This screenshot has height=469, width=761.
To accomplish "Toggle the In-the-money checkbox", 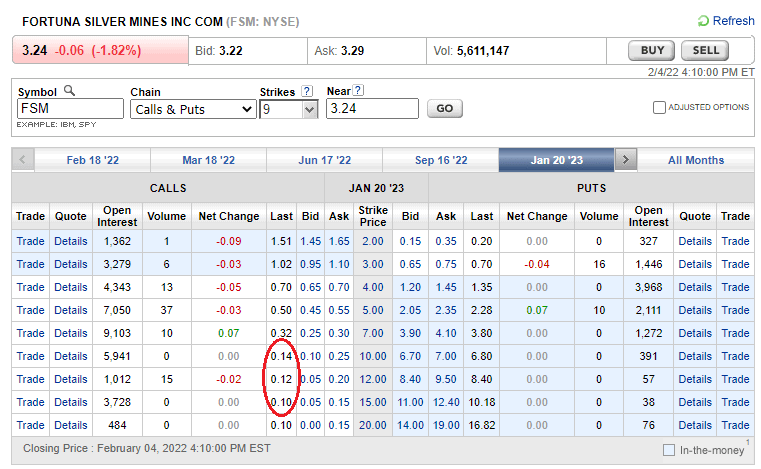I will pos(669,451).
